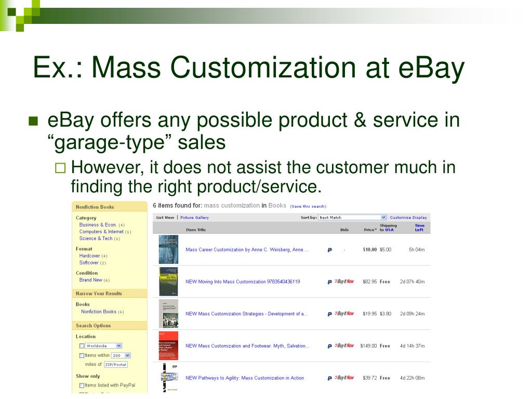The width and height of the screenshot is (532, 399).
Task: Filter by Business & Econ. category
Action: (98, 225)
